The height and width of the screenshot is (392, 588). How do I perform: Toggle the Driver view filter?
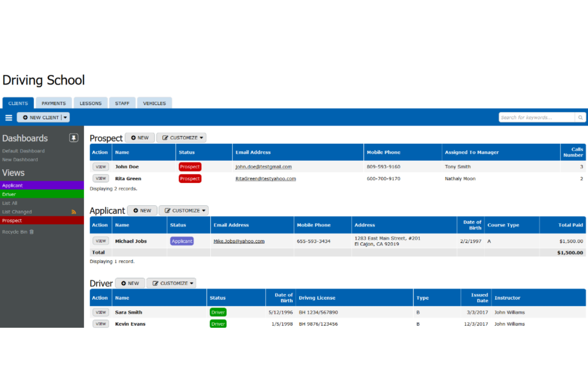9,194
